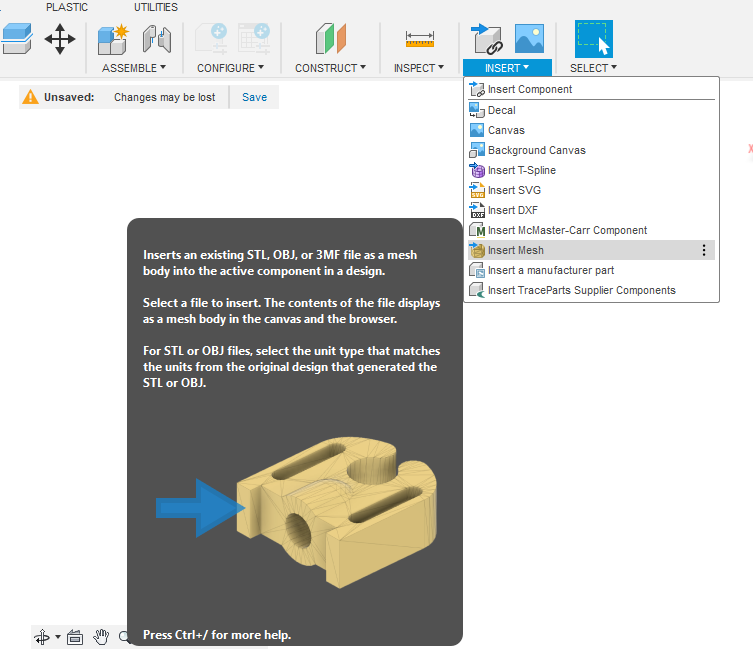The width and height of the screenshot is (753, 650).
Task: Open the ASSEMBLE dropdown menu
Action: pyautogui.click(x=134, y=68)
